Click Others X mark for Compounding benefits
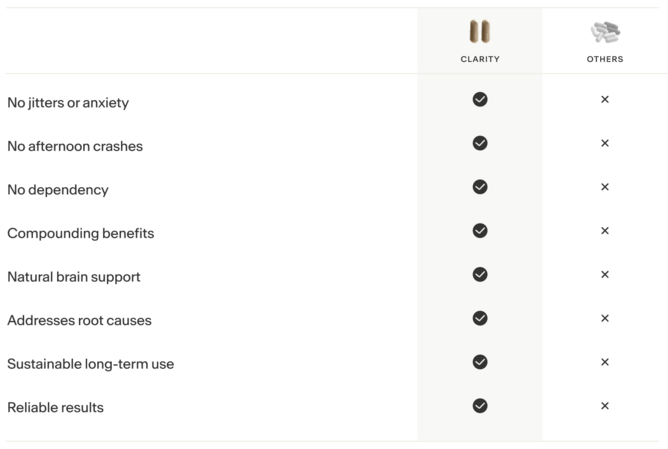This screenshot has height=449, width=668. click(x=605, y=231)
